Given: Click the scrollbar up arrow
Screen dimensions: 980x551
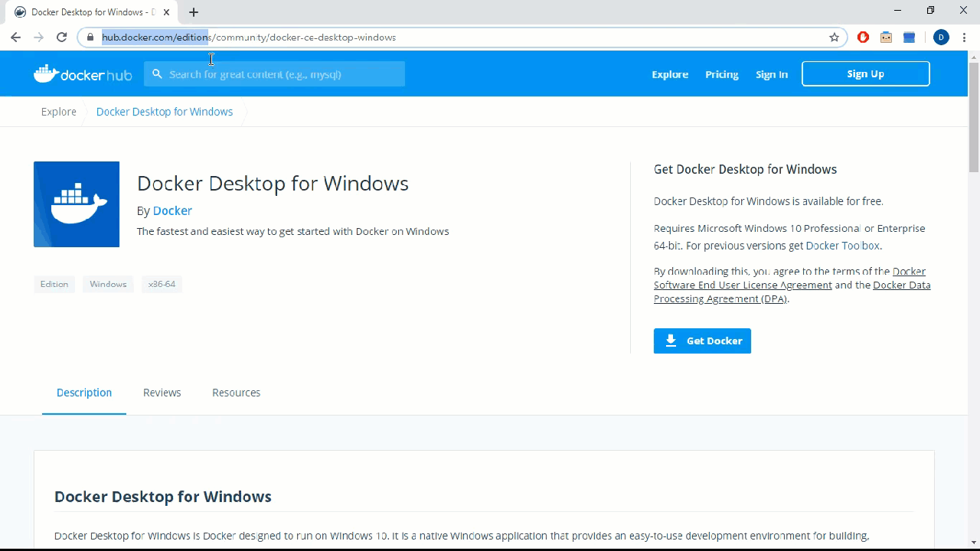Looking at the screenshot, I should [974, 56].
